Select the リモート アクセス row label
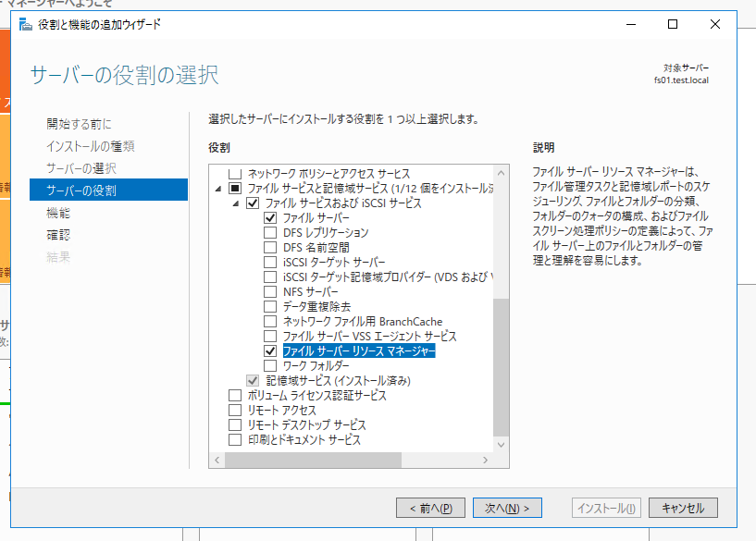756x541 pixels. [281, 410]
